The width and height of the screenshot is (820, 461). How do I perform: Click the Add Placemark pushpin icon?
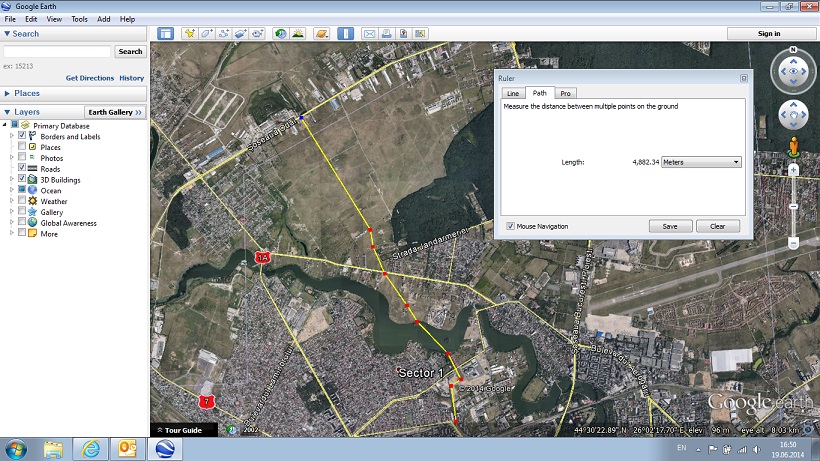tap(189, 33)
